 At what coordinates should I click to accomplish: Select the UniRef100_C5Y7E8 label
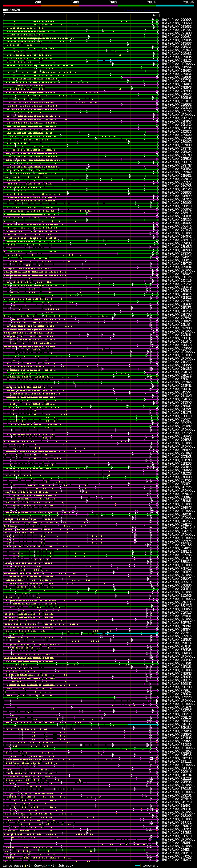tap(177, 423)
